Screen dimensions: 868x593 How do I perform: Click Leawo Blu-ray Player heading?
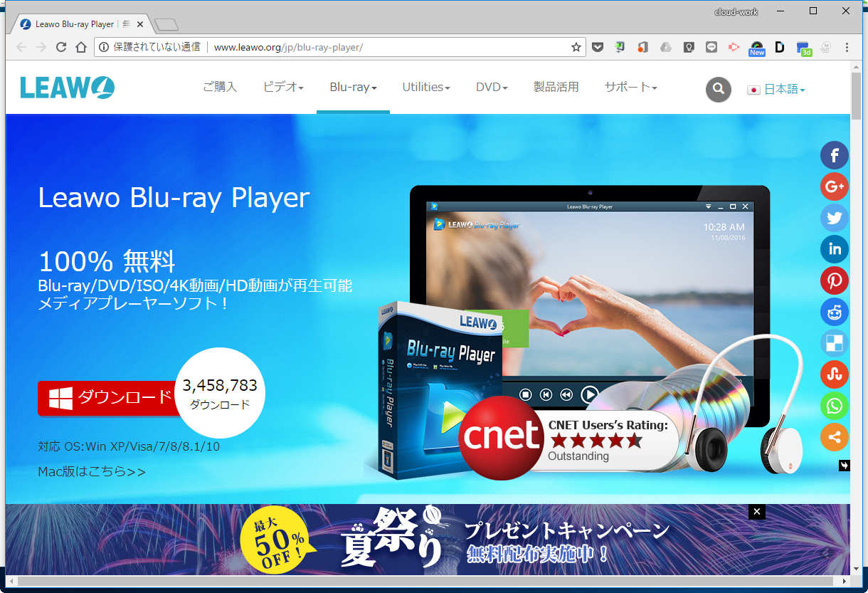(x=174, y=198)
